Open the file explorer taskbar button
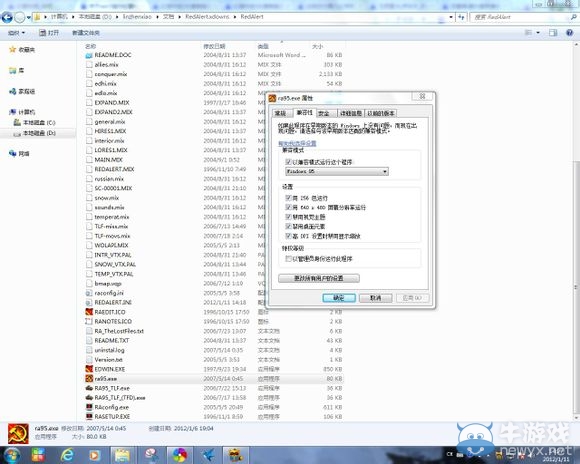 [x=122, y=455]
